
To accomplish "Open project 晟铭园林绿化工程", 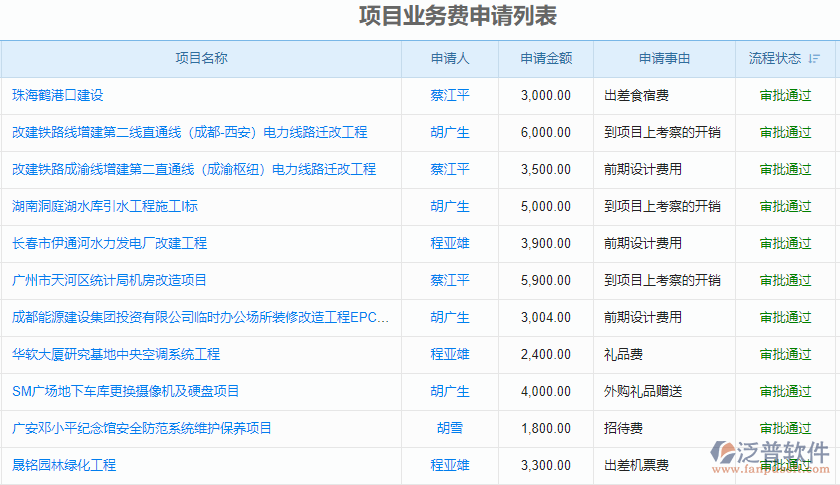I will coord(64,465).
